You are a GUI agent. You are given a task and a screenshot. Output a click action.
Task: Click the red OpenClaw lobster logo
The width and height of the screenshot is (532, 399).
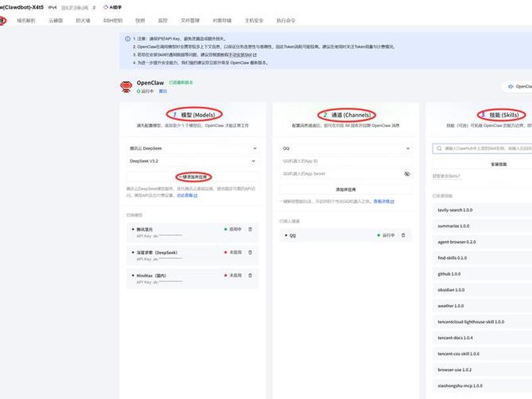tap(126, 86)
